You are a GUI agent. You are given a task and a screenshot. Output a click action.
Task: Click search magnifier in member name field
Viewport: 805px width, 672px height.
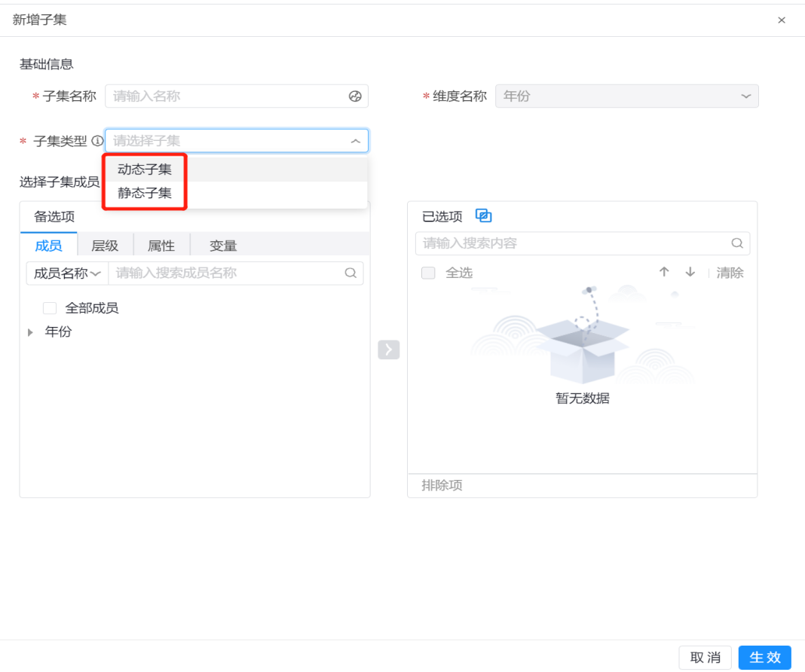[x=350, y=273]
